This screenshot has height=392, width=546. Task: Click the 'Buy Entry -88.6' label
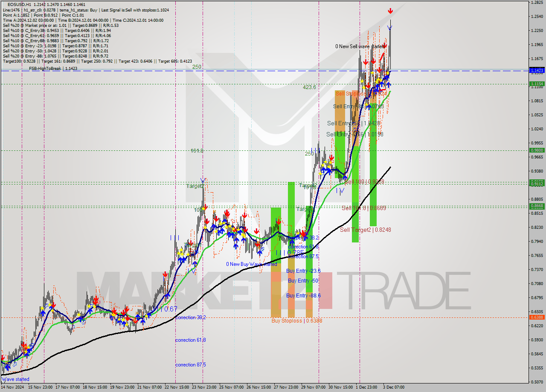point(303,295)
